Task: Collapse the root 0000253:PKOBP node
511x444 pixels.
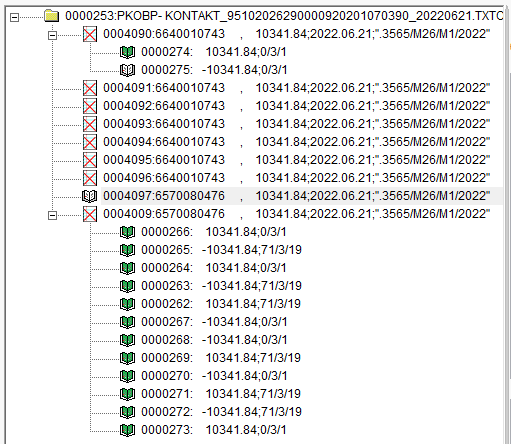Action: (x=14, y=17)
